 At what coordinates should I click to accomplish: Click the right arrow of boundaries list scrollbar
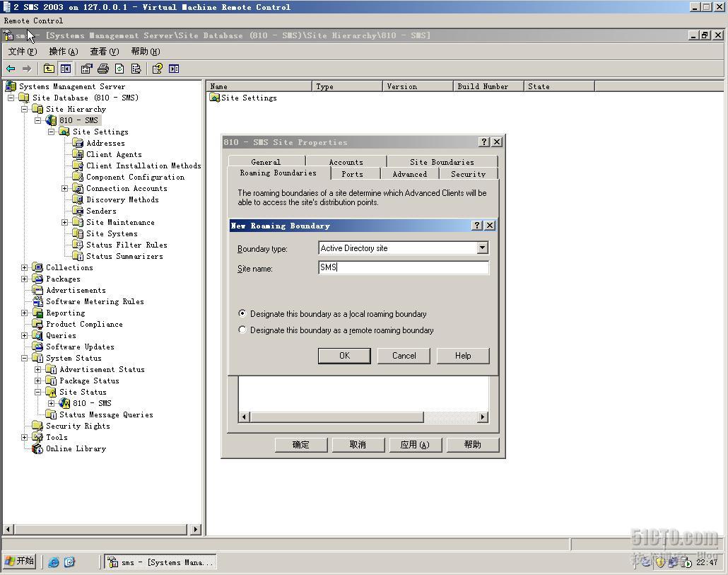483,417
